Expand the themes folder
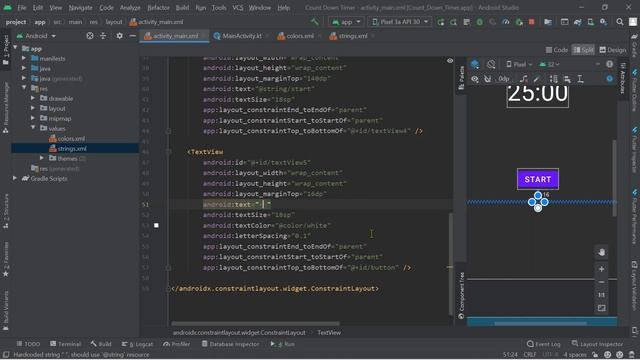The width and height of the screenshot is (640, 360). [42, 158]
